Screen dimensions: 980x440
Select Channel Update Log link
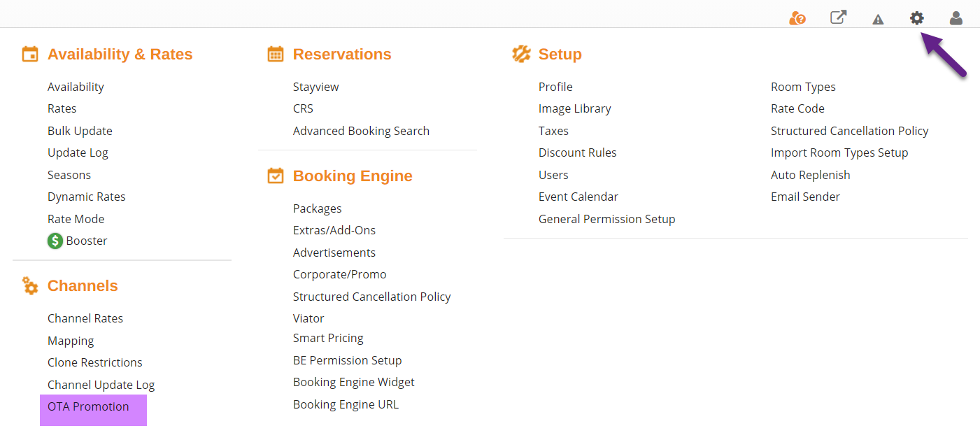(101, 385)
